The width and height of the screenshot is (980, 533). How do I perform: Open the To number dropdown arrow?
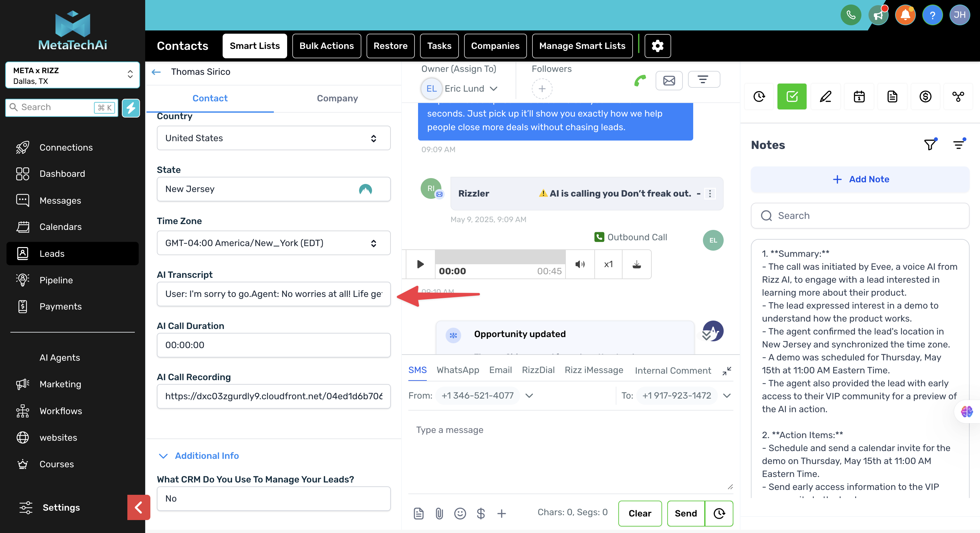click(727, 395)
